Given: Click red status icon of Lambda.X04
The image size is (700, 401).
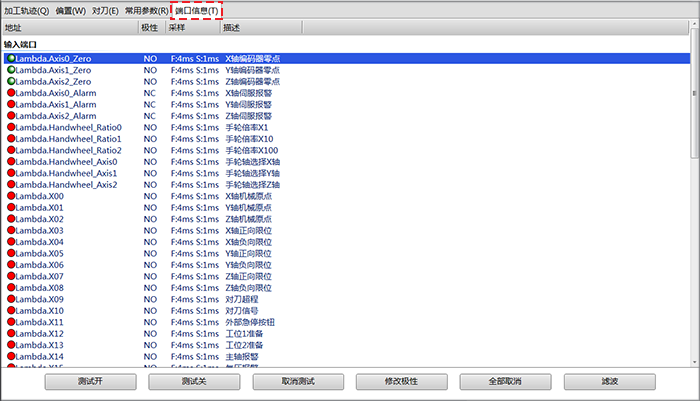Looking at the screenshot, I should 11,242.
